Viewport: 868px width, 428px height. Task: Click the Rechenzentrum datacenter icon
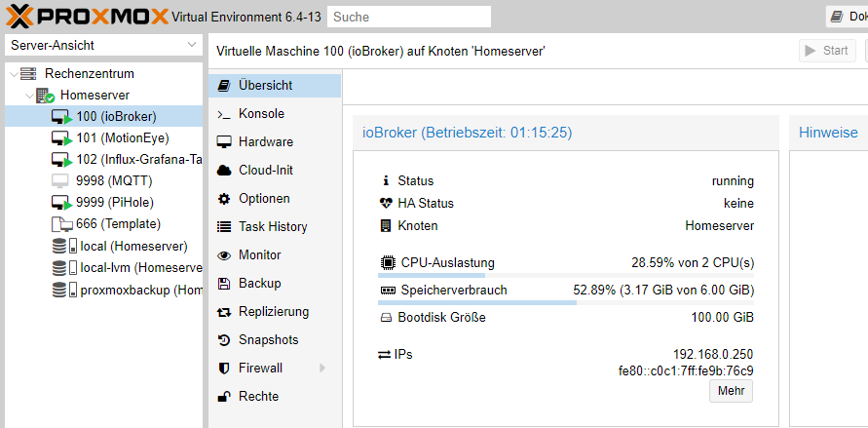(28, 74)
